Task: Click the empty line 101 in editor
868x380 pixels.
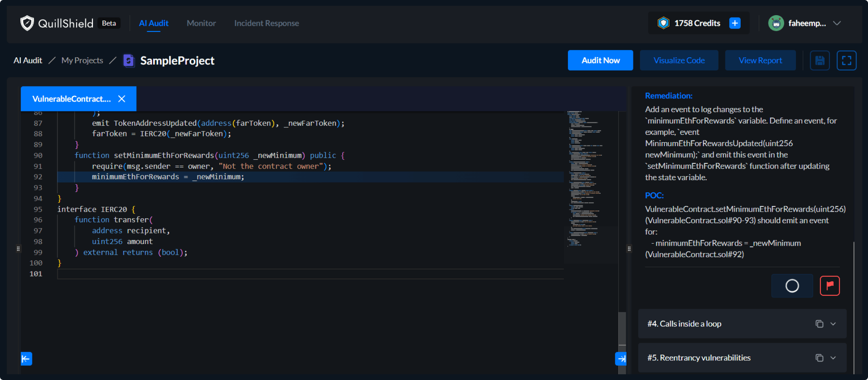Action: pos(310,274)
